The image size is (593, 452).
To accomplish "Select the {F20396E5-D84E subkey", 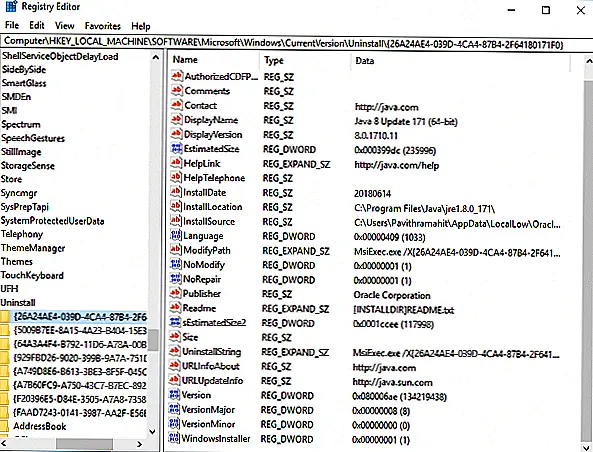I will pyautogui.click(x=80, y=399).
